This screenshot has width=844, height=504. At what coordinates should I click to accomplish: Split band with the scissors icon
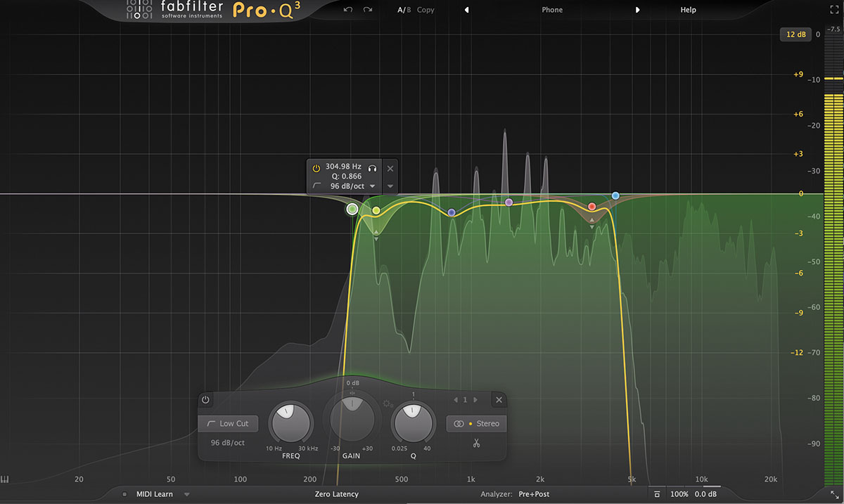[x=476, y=443]
